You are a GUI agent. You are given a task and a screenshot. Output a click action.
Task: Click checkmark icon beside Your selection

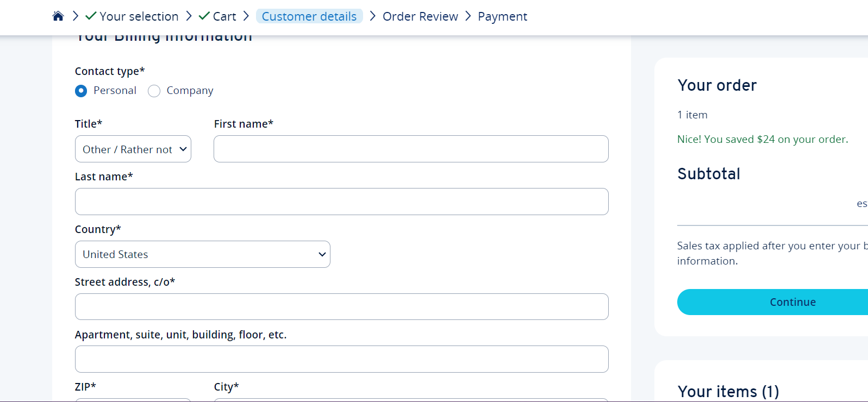pyautogui.click(x=91, y=16)
